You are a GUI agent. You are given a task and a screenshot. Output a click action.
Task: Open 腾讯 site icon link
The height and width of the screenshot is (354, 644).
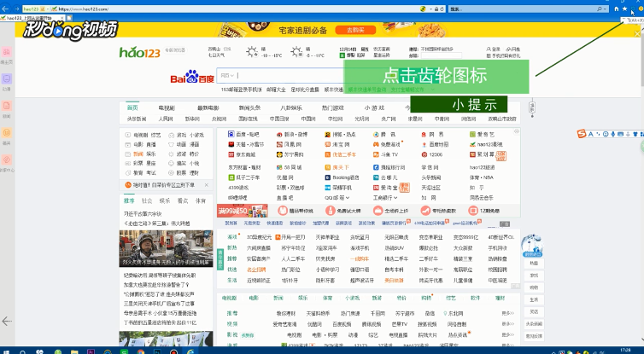384,134
